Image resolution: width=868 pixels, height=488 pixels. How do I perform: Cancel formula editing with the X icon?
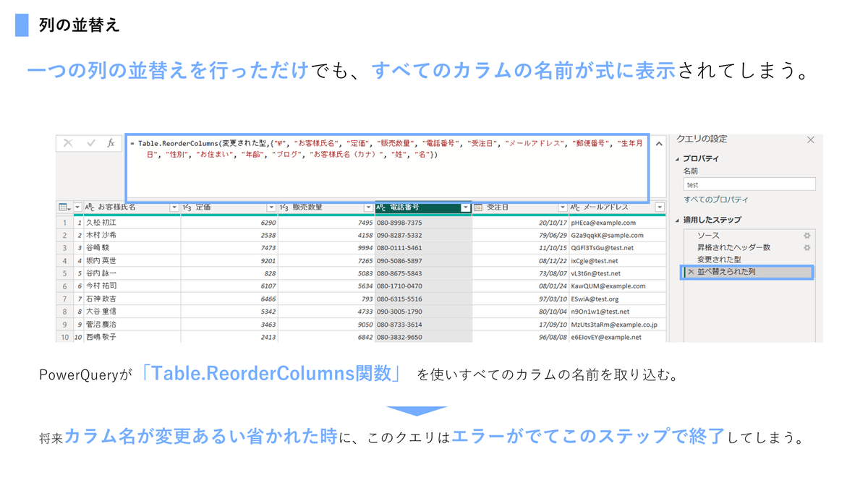tap(69, 143)
